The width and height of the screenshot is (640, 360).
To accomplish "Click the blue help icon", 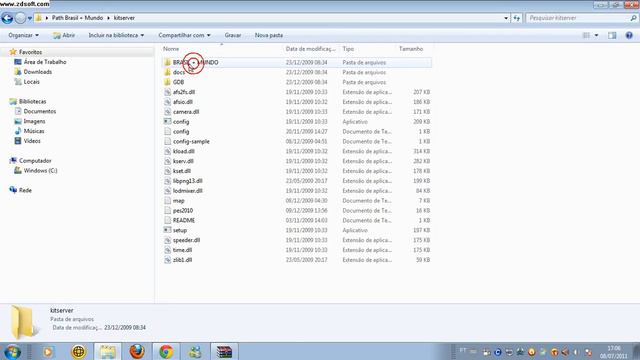I will 629,36.
